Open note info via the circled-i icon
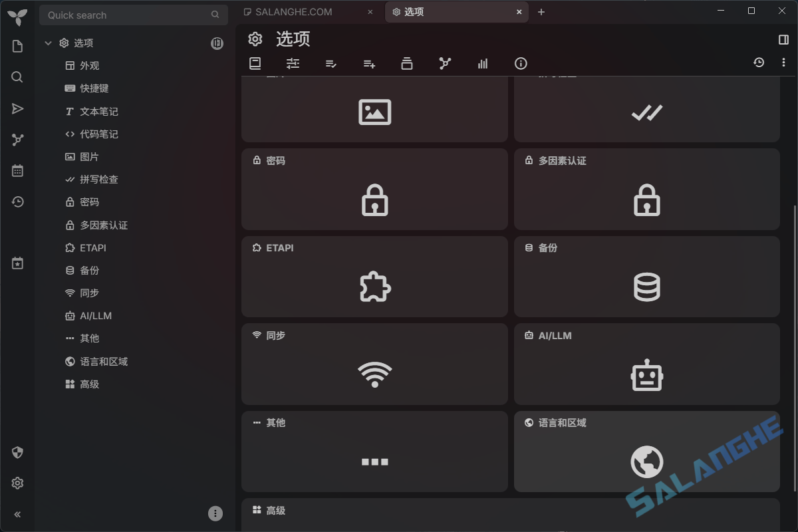The image size is (798, 532). (x=521, y=63)
